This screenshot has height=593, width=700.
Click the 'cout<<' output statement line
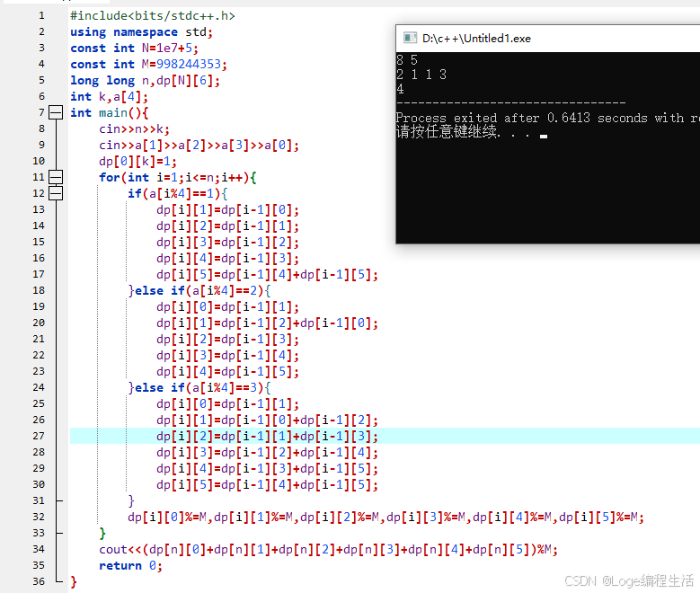[x=329, y=549]
